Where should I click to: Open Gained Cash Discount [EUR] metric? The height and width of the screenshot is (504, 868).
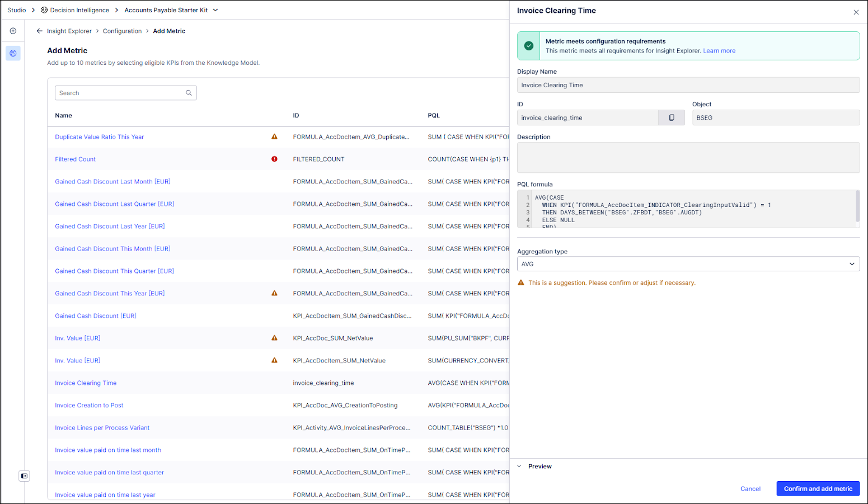pyautogui.click(x=96, y=315)
